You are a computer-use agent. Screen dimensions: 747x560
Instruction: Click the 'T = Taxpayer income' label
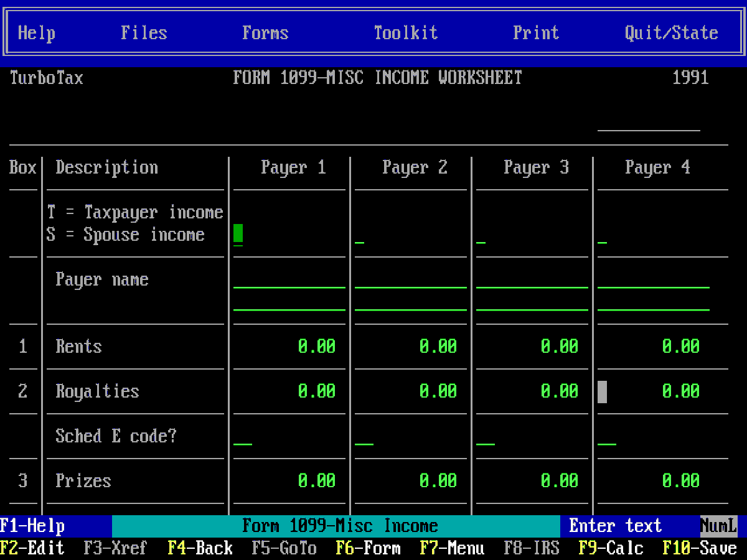point(134,212)
